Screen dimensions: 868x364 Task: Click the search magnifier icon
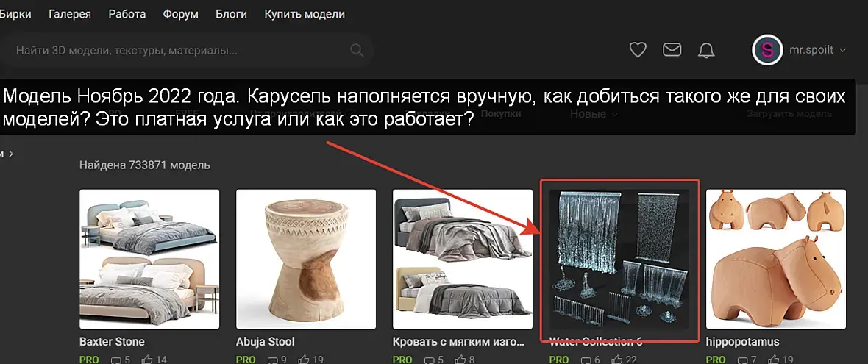(x=357, y=50)
